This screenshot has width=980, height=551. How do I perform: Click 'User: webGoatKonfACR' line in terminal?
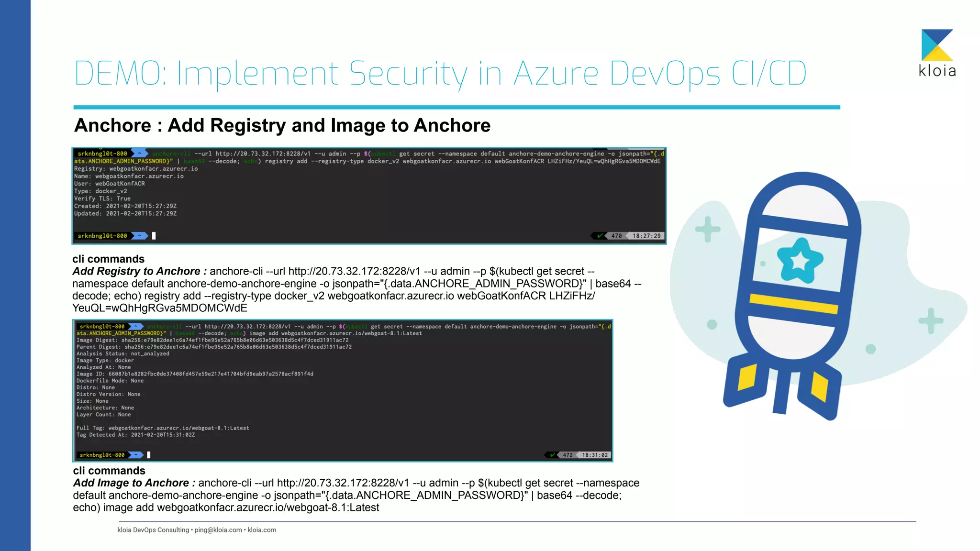[x=110, y=184]
